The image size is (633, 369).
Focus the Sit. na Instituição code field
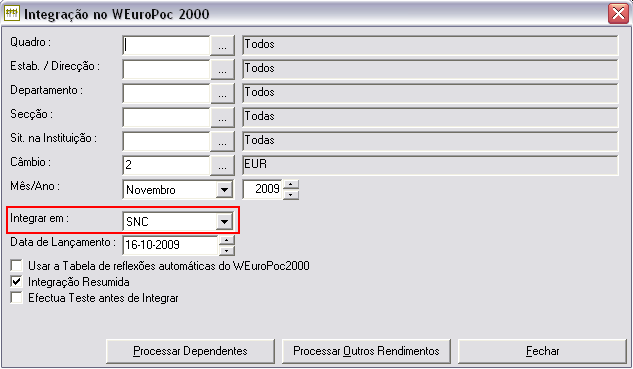point(166,141)
